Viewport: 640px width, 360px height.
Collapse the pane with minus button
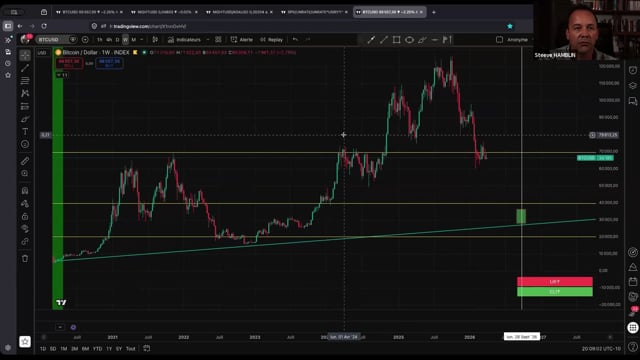click(x=60, y=327)
